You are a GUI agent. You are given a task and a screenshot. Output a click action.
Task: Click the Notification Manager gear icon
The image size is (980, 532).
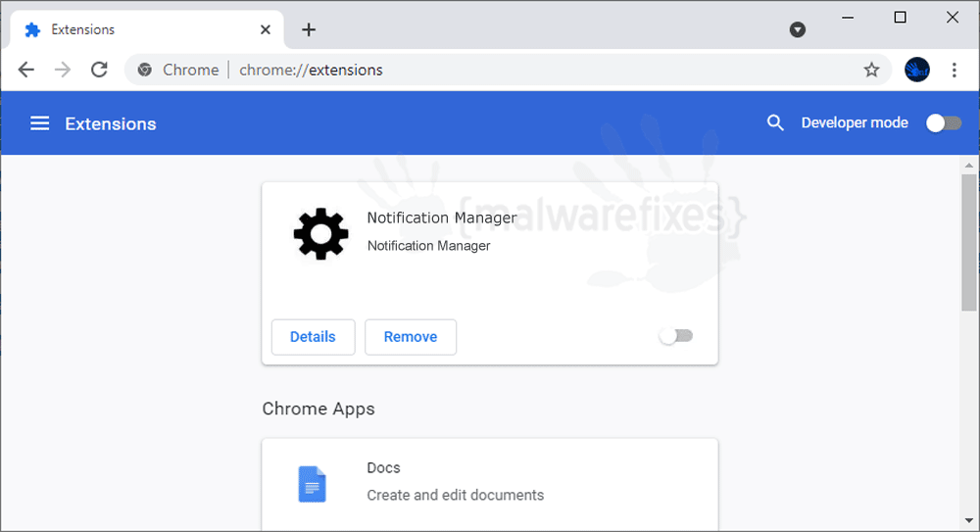click(320, 234)
